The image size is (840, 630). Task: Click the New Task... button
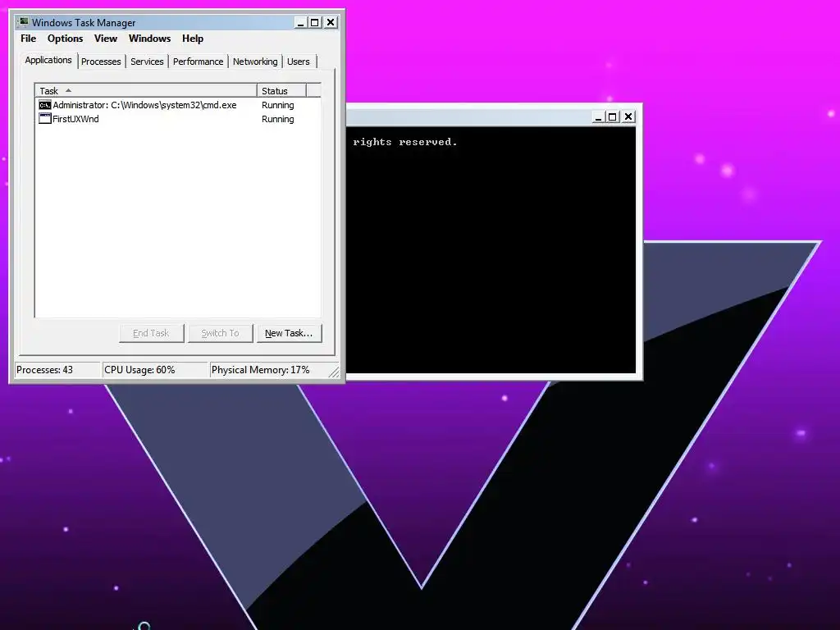point(289,333)
